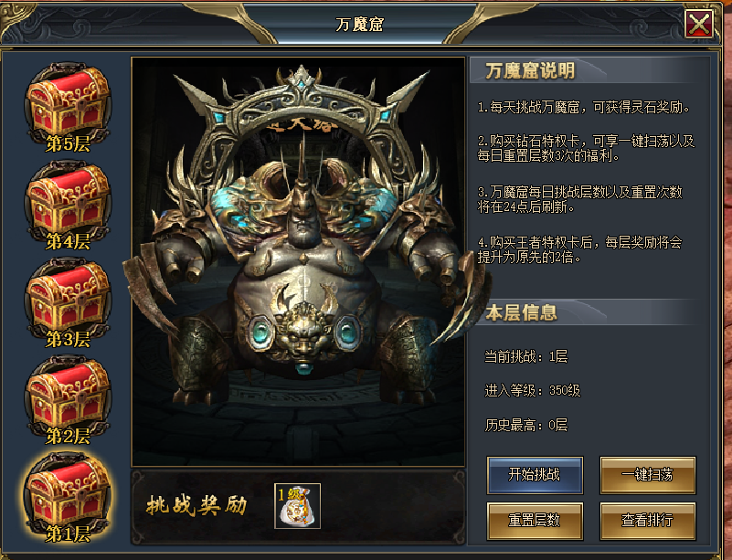
Task: Click the 本层信息 section header
Action: click(x=521, y=312)
